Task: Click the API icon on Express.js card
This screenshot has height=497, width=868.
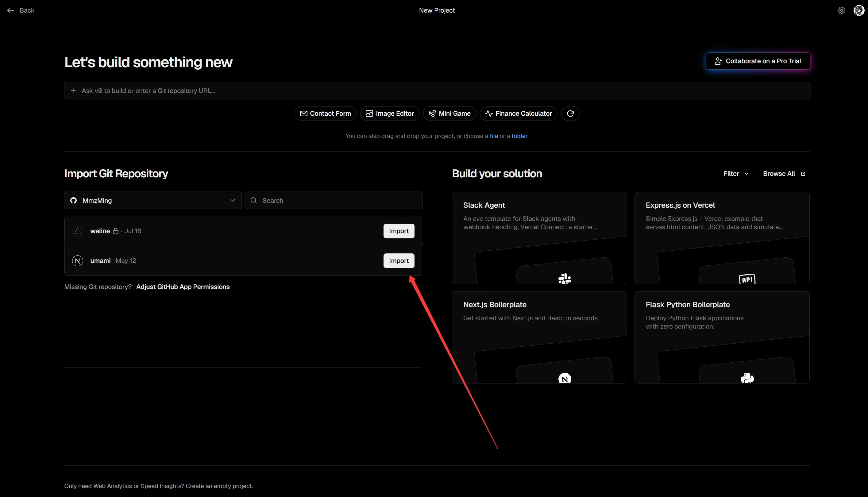Action: 747,279
